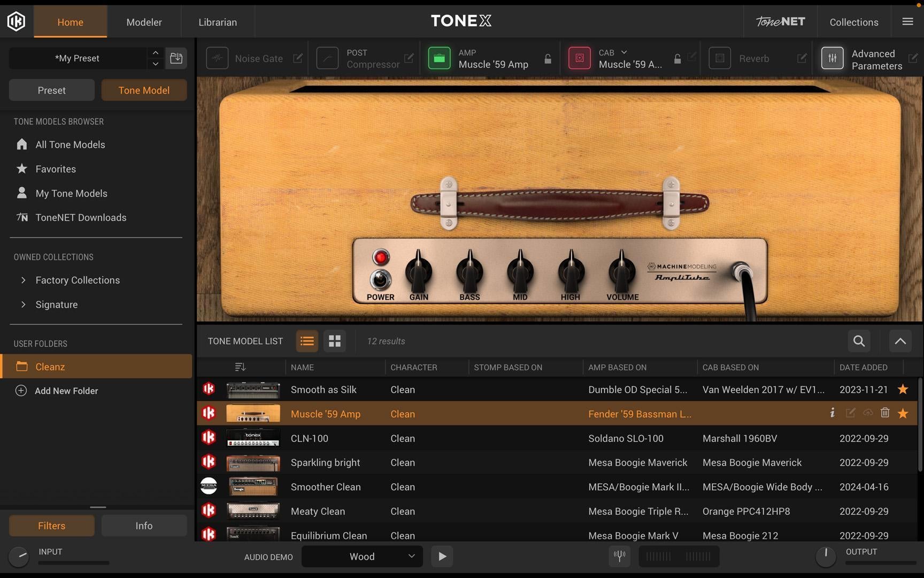The image size is (924, 578).
Task: Click the amp's GAIN knob
Action: 419,270
